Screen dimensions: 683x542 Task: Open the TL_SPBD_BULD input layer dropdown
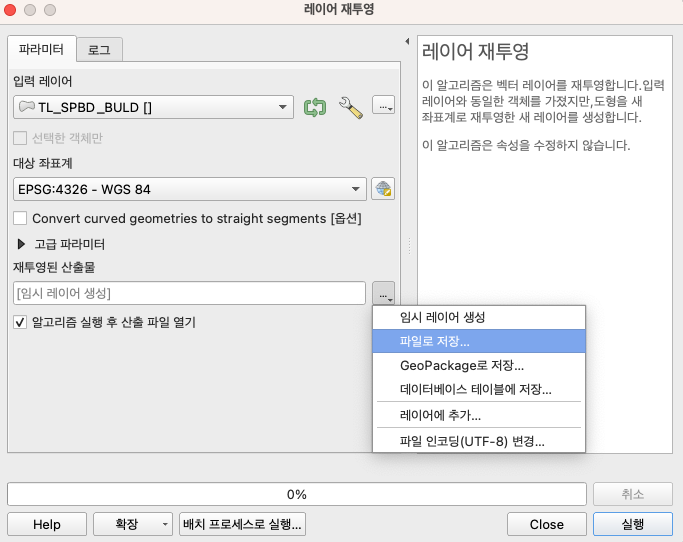coord(153,107)
